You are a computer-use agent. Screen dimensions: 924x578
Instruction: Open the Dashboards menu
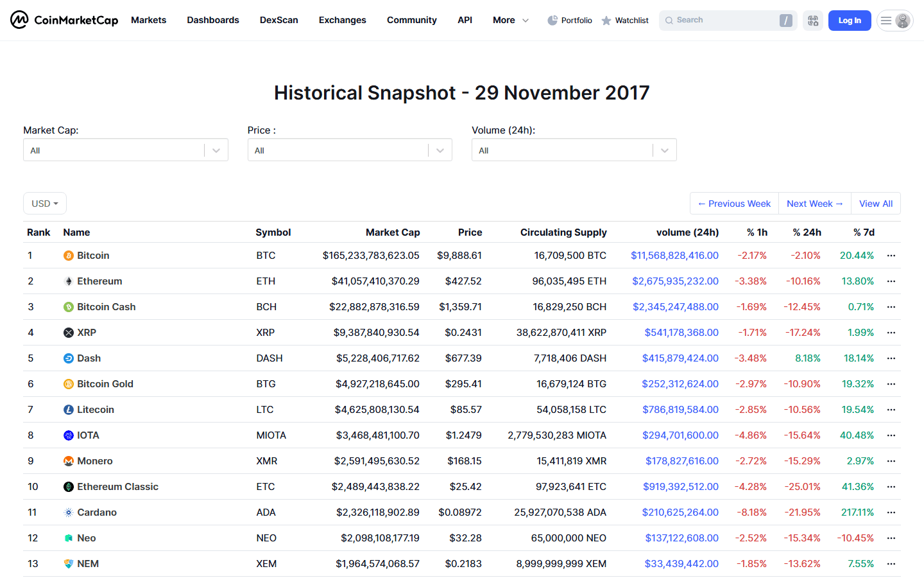213,21
